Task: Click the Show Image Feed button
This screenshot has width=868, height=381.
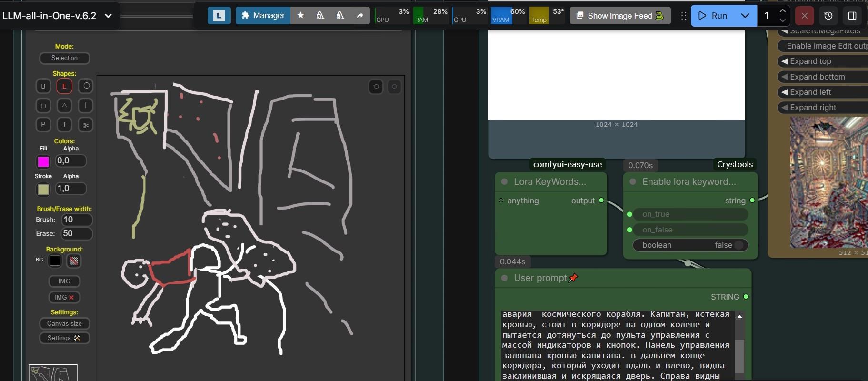Action: pyautogui.click(x=620, y=16)
